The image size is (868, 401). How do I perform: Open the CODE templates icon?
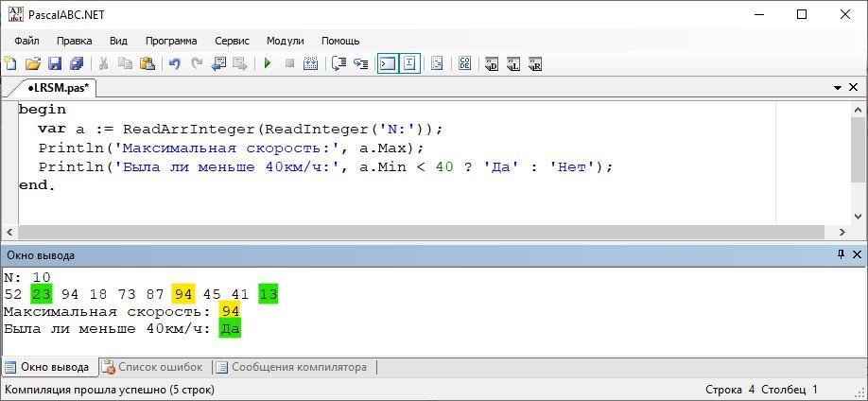click(465, 63)
